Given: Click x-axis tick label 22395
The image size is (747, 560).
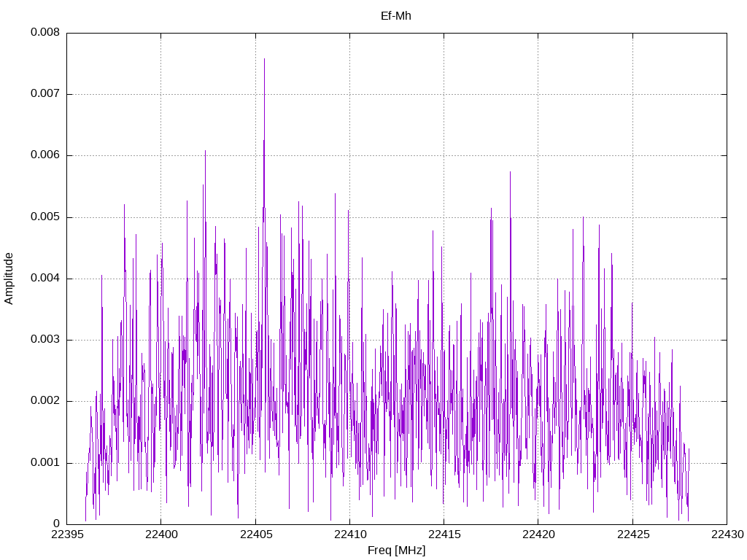Looking at the screenshot, I should (x=66, y=534).
